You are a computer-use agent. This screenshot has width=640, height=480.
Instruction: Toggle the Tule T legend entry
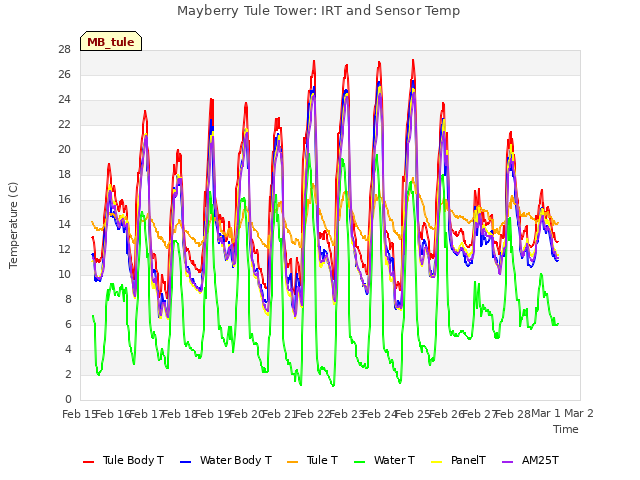pos(313,460)
